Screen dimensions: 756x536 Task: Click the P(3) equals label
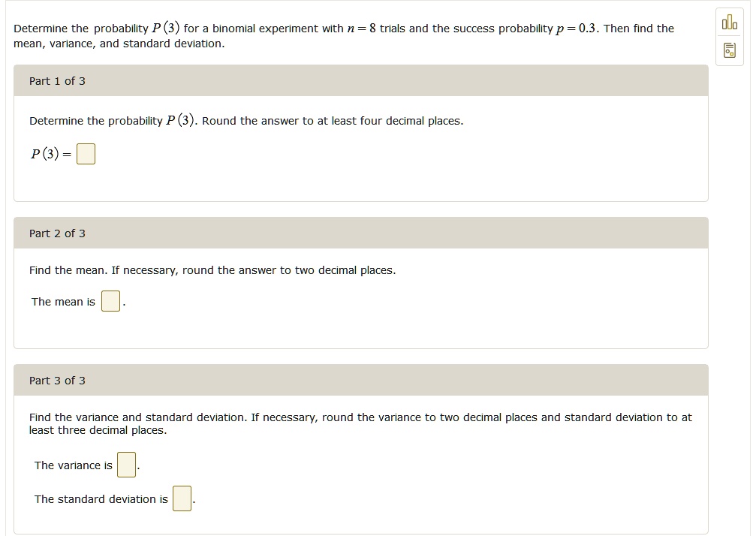pos(49,153)
